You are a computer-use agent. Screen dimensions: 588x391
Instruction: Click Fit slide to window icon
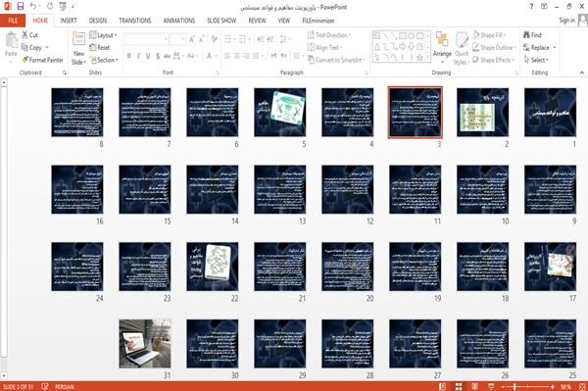582,386
